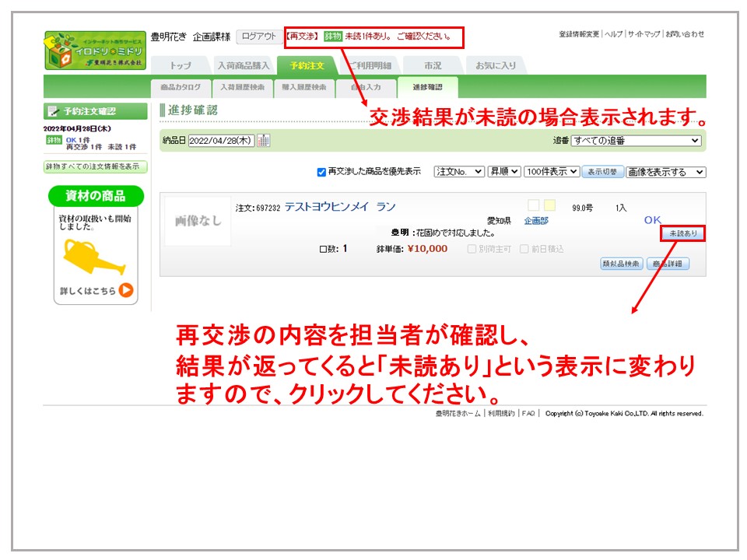Open the 企画部 link in order row

(535, 221)
